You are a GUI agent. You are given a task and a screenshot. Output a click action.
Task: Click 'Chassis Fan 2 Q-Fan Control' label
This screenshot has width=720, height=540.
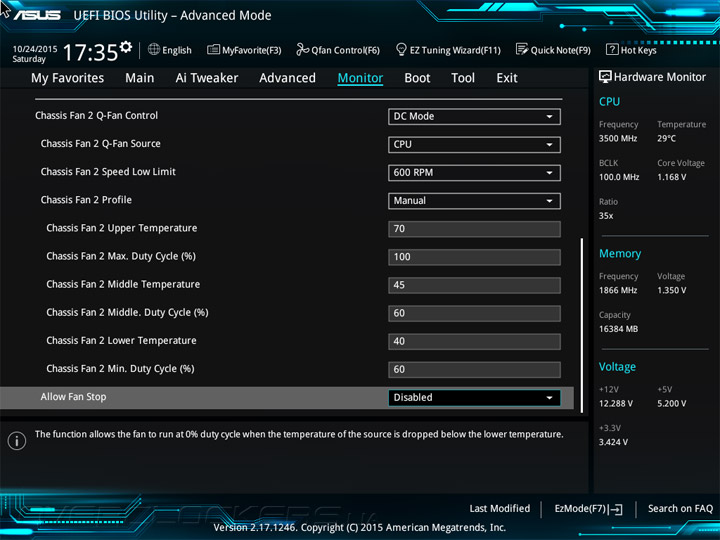tap(96, 116)
